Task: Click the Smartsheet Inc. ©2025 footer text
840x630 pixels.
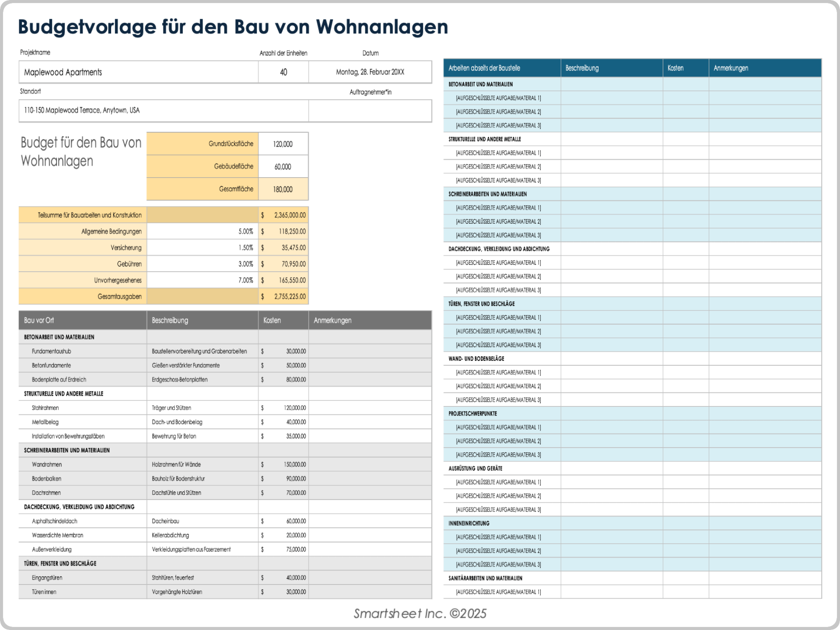Action: pos(419,613)
